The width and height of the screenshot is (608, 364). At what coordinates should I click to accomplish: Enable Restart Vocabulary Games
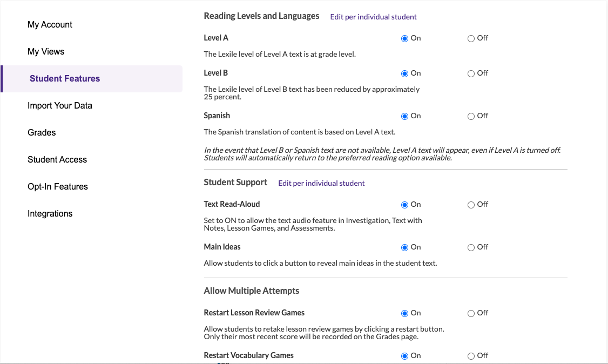[404, 355]
